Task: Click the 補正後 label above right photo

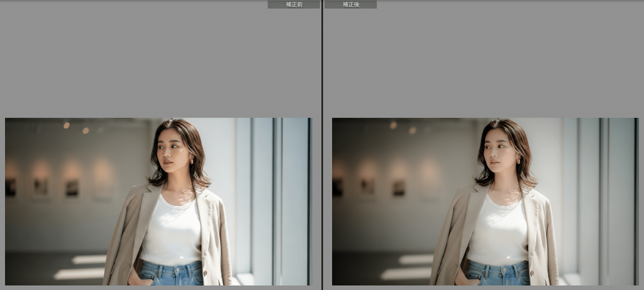Action: point(350,4)
